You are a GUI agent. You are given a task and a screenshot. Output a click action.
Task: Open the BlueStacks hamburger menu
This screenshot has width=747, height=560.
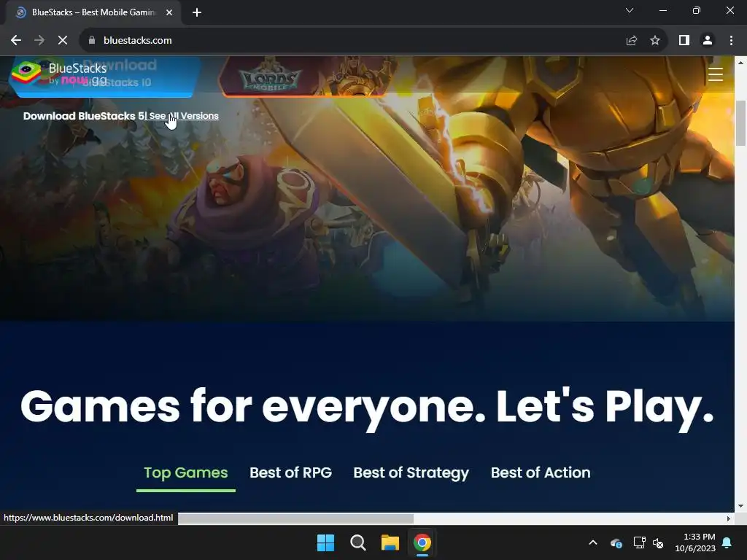tap(715, 75)
